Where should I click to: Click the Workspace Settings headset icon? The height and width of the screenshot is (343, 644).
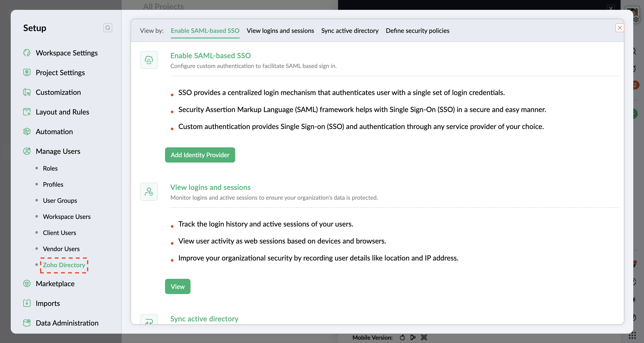(27, 53)
